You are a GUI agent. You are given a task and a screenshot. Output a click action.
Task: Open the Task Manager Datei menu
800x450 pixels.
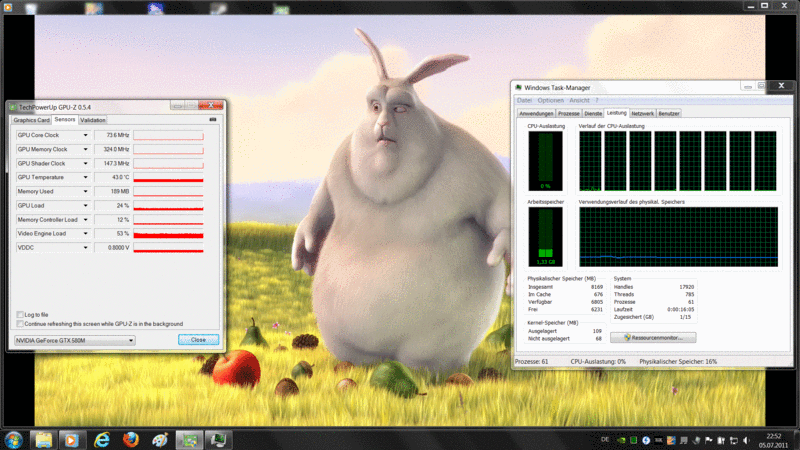[x=524, y=101]
